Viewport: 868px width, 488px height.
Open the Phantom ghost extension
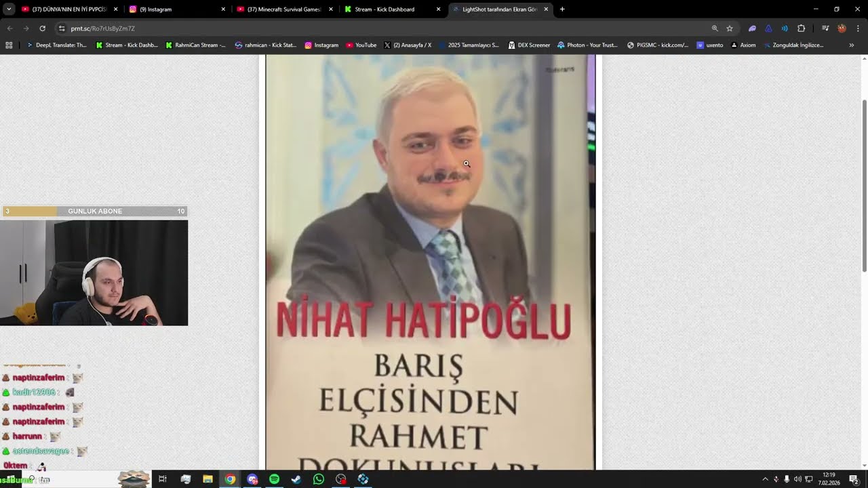click(752, 28)
